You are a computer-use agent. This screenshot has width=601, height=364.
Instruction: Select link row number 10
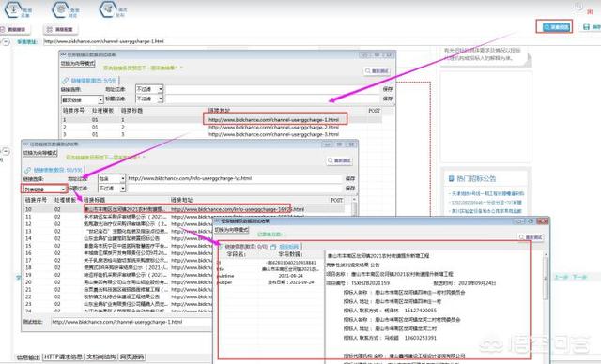click(187, 209)
